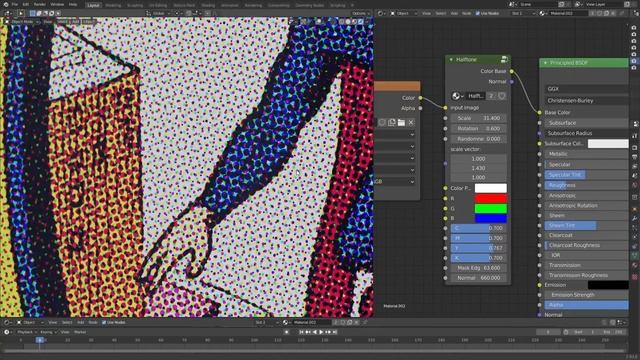
Task: Open the viewport Options dropdown
Action: pyautogui.click(x=360, y=13)
